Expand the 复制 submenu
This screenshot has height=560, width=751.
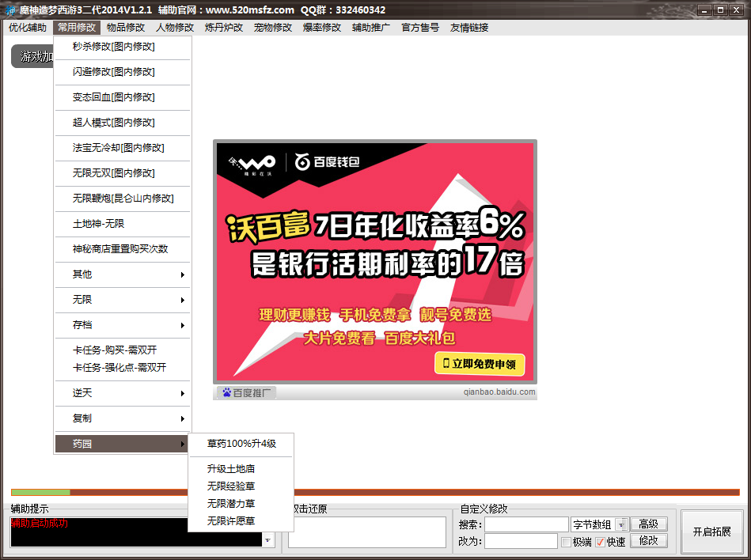click(x=123, y=418)
